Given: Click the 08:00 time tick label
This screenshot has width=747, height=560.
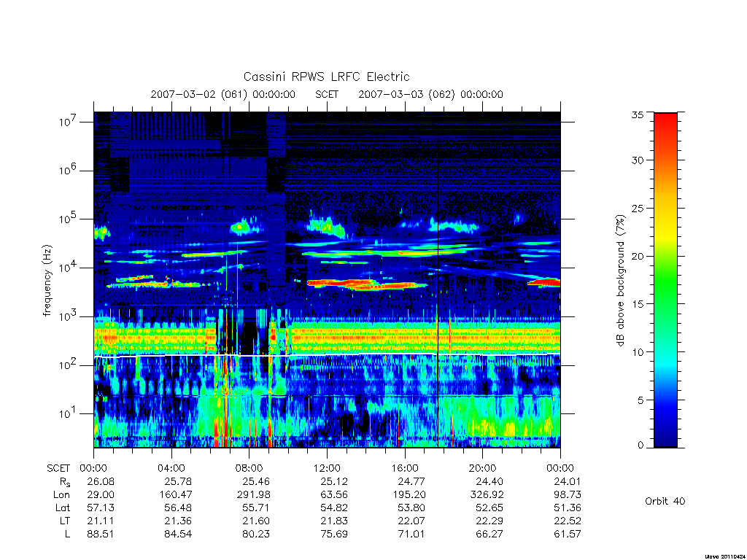Looking at the screenshot, I should point(249,468).
